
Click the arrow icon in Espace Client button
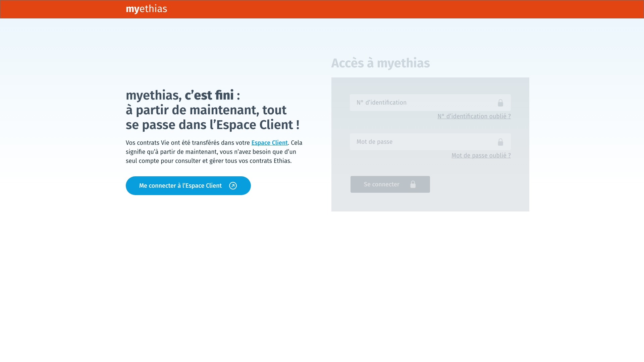click(233, 186)
